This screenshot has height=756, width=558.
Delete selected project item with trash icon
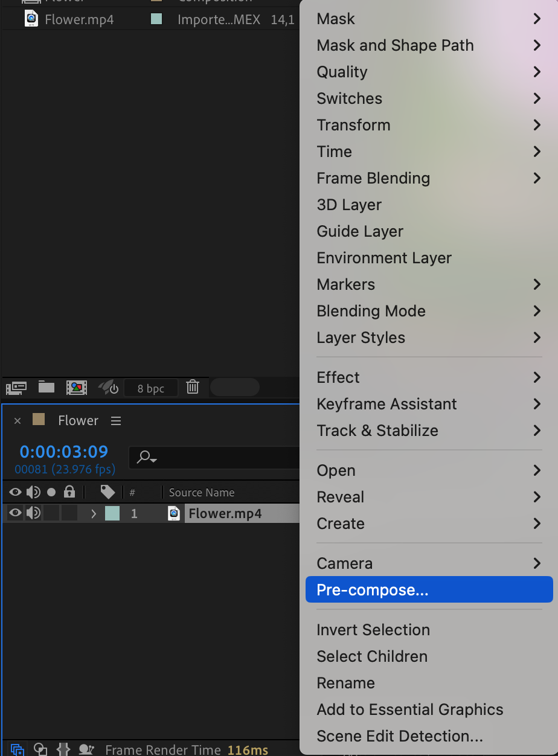(x=193, y=387)
